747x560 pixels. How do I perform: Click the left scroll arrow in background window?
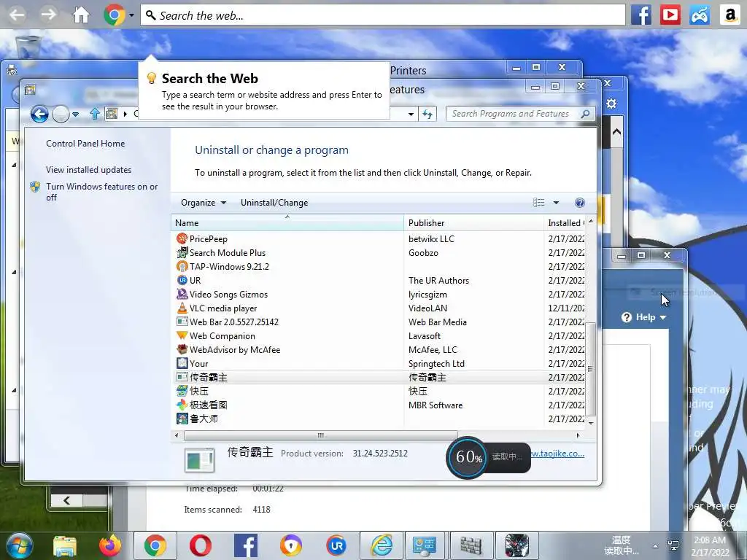(x=66, y=500)
